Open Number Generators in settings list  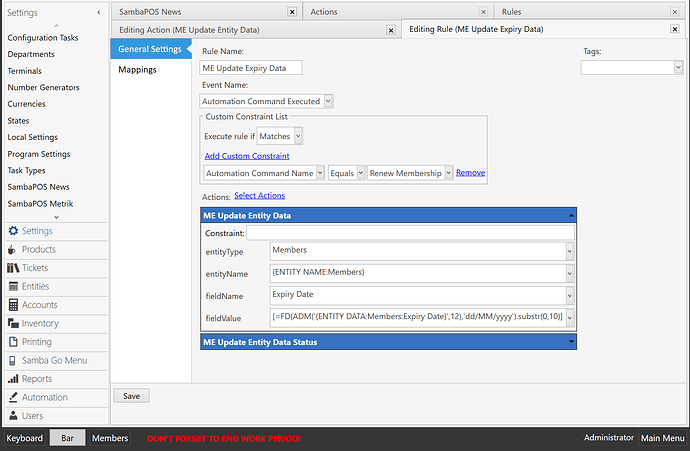[x=43, y=88]
